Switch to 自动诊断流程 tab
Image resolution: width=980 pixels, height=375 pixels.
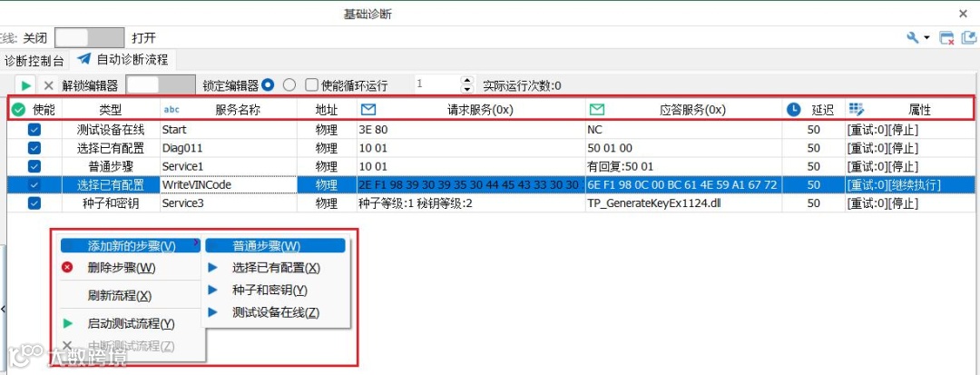[123, 60]
